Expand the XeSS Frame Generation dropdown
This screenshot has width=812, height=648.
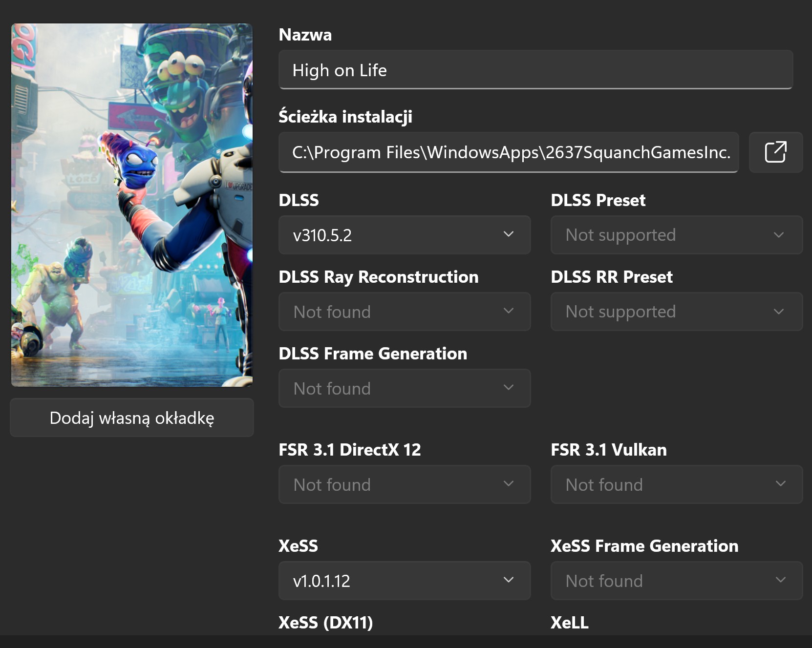676,581
